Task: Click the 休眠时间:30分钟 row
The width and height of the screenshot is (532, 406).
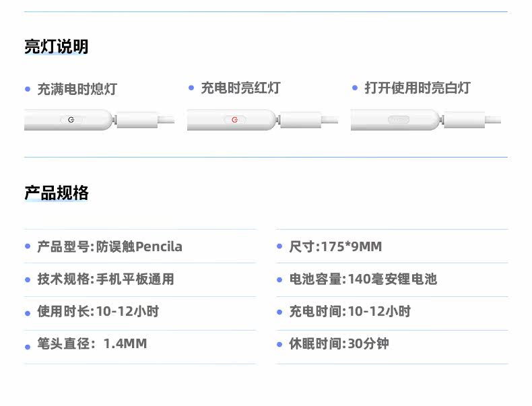Action: click(x=392, y=345)
